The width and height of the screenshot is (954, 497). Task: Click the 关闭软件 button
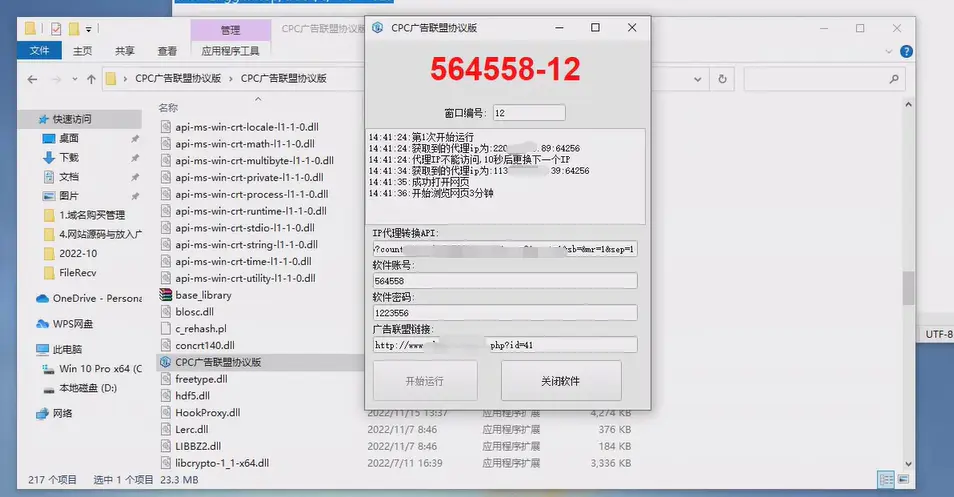tap(560, 381)
